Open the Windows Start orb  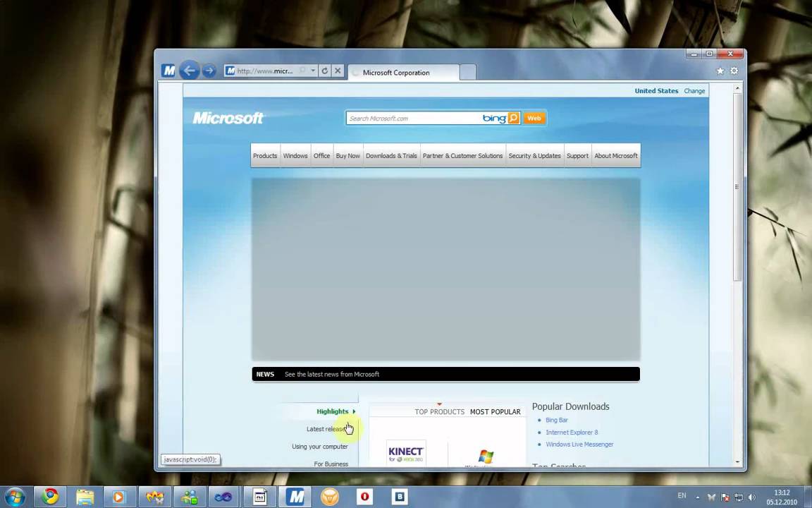tap(14, 497)
